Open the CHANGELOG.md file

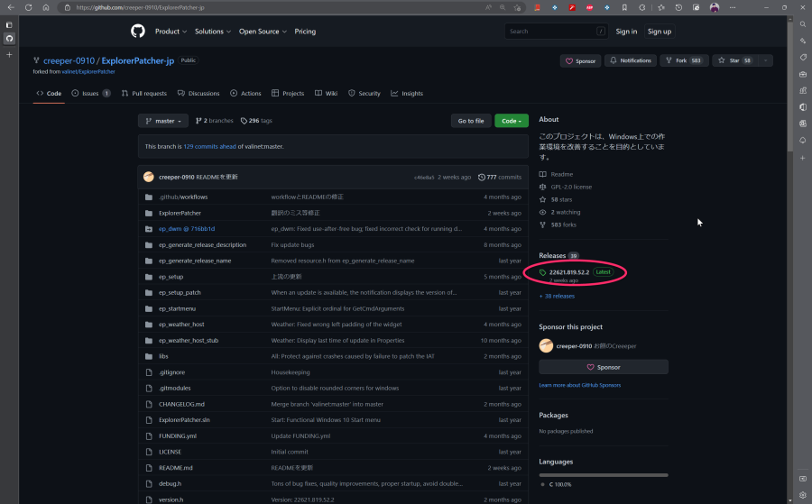(181, 404)
